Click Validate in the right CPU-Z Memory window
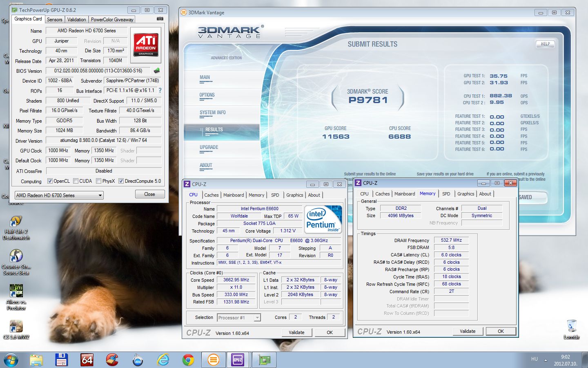 (468, 331)
